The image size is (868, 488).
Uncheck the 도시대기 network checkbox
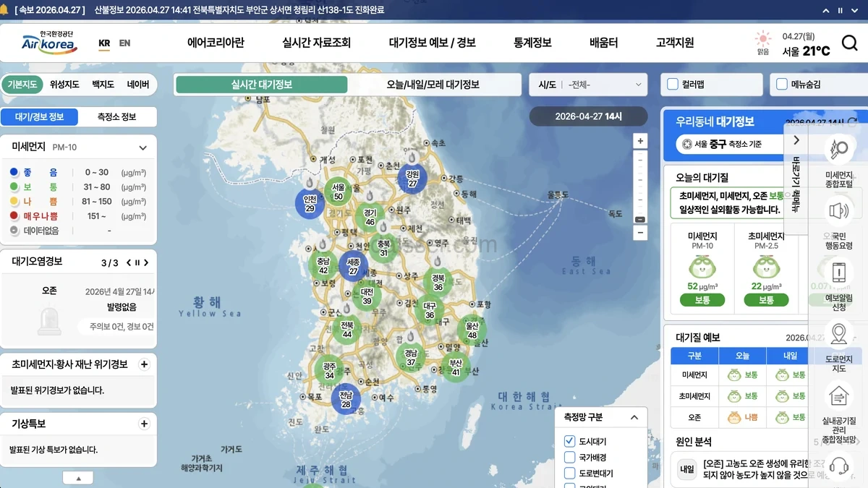(x=569, y=441)
